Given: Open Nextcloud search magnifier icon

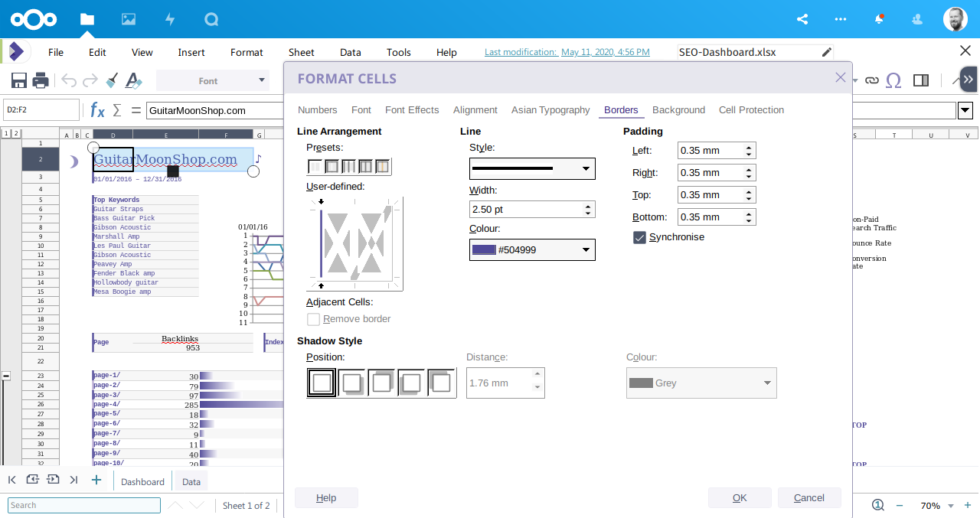Looking at the screenshot, I should pyautogui.click(x=211, y=19).
